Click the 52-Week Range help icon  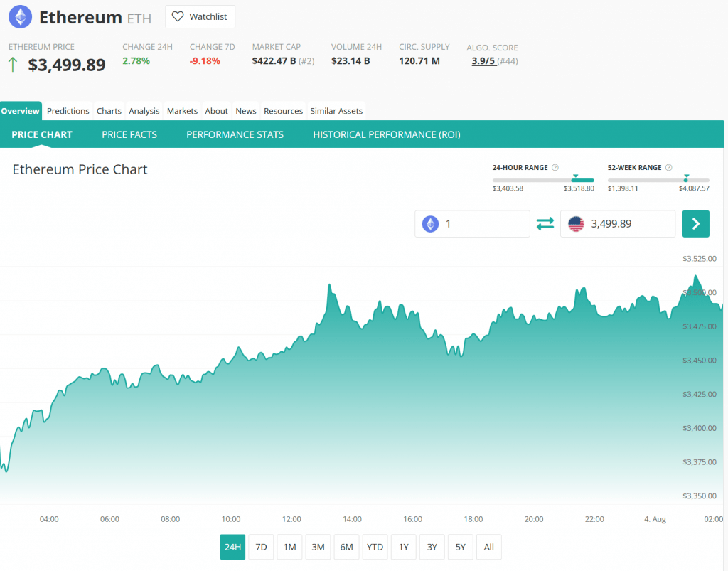[669, 168]
